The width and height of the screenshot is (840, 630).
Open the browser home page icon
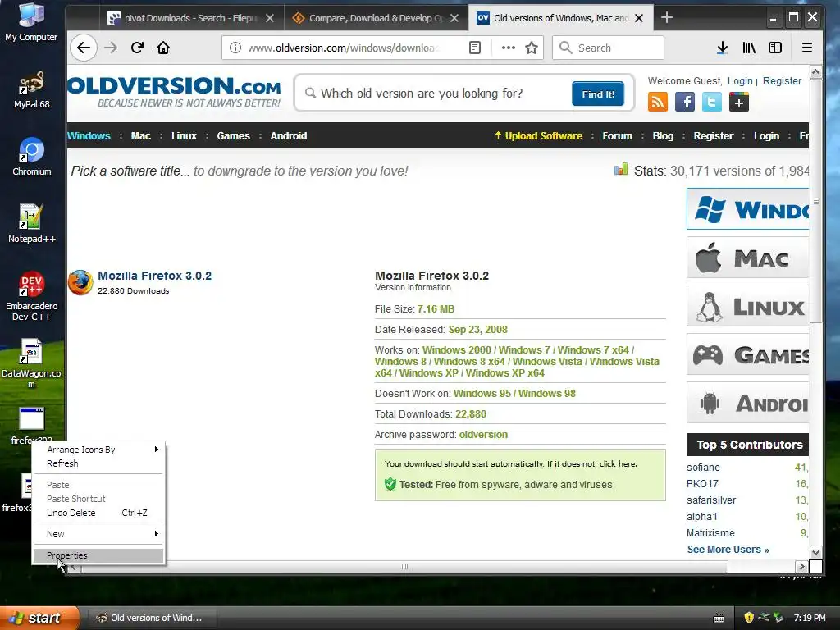(x=163, y=48)
